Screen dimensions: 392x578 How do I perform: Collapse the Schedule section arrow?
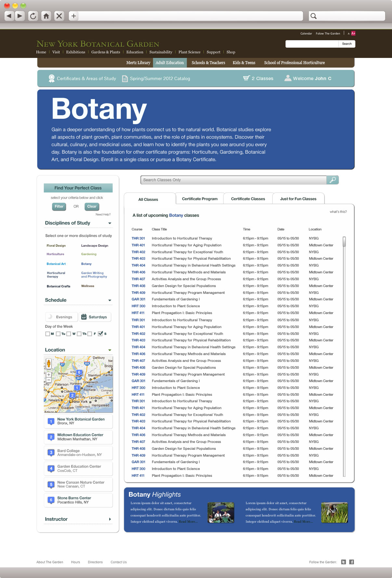point(110,300)
